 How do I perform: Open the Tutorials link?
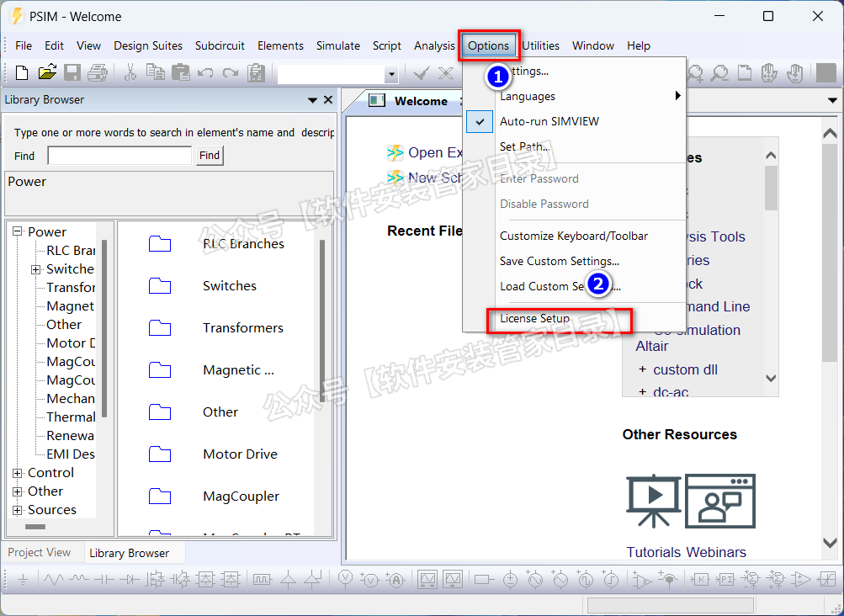click(x=654, y=552)
